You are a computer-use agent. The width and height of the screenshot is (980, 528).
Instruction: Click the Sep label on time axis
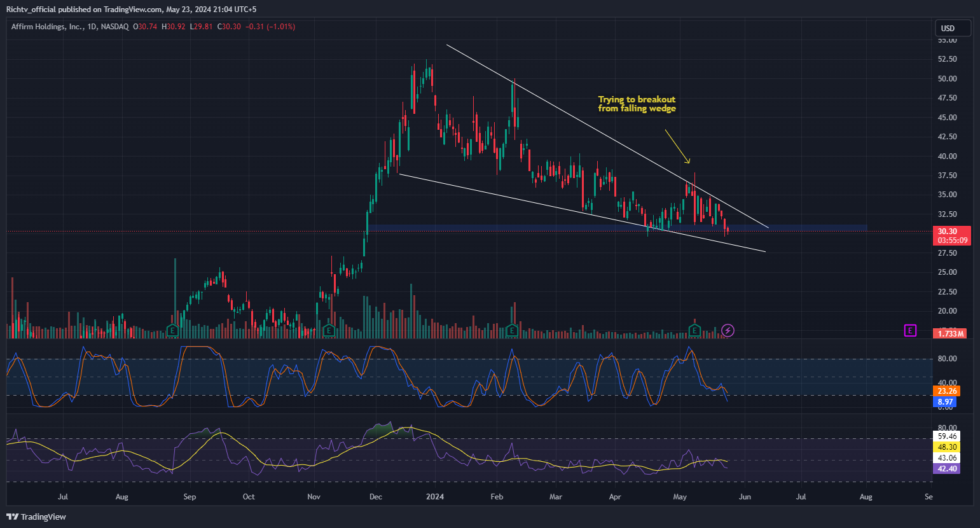click(190, 497)
